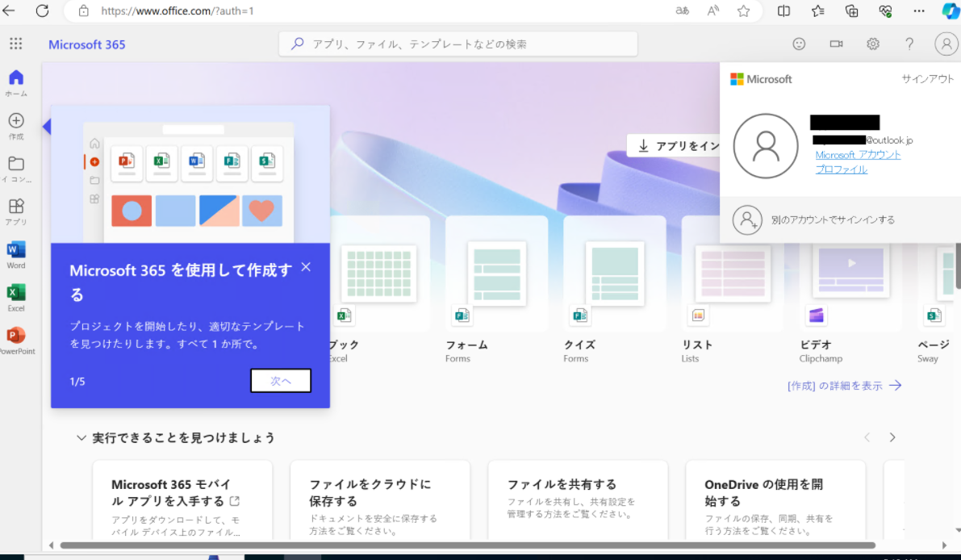Click サインアウト to sign out
Screen dimensions: 961x560
tap(927, 78)
